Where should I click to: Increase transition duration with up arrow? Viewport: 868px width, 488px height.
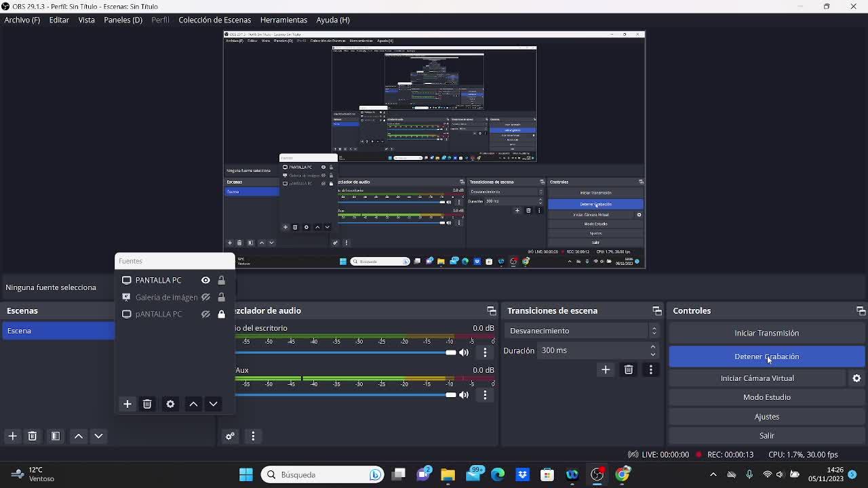(x=653, y=346)
